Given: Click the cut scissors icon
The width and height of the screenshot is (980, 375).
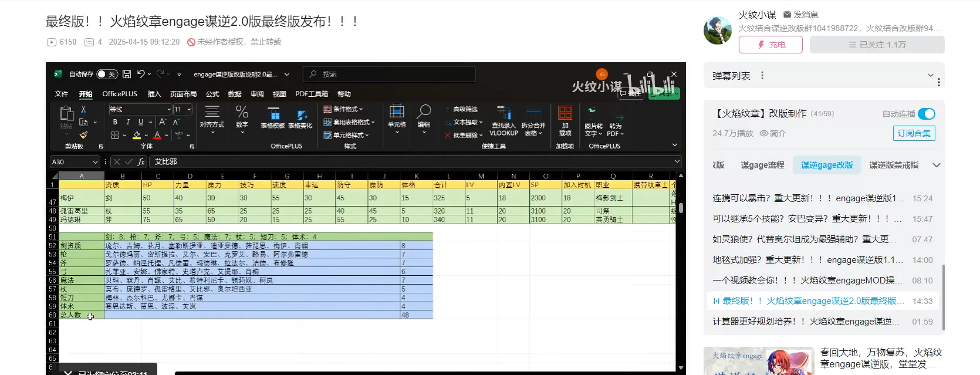Looking at the screenshot, I should (83, 110).
